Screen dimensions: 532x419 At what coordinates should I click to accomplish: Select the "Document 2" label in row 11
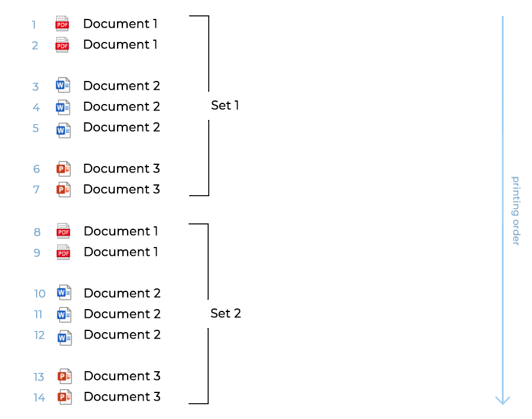point(122,314)
